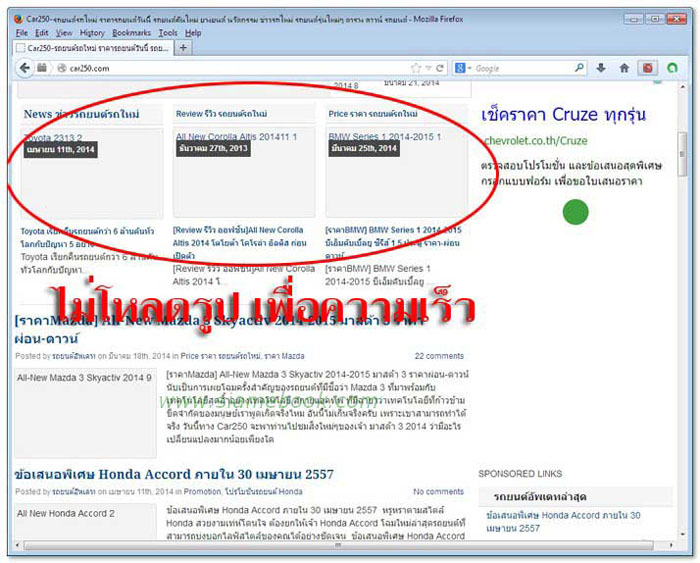Click the All New Honda Accord thumbnail
The width and height of the screenshot is (700, 563).
click(85, 521)
